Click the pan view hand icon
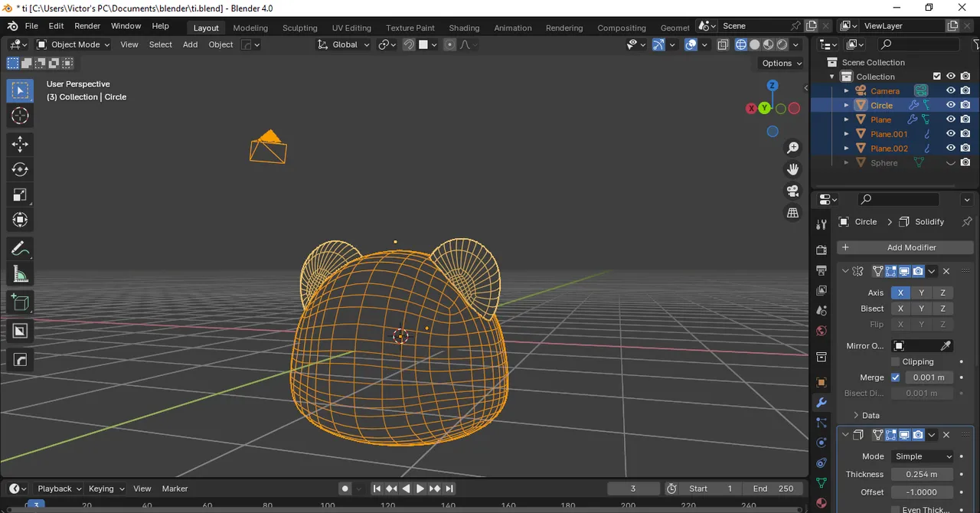This screenshot has width=980, height=513. [x=793, y=169]
